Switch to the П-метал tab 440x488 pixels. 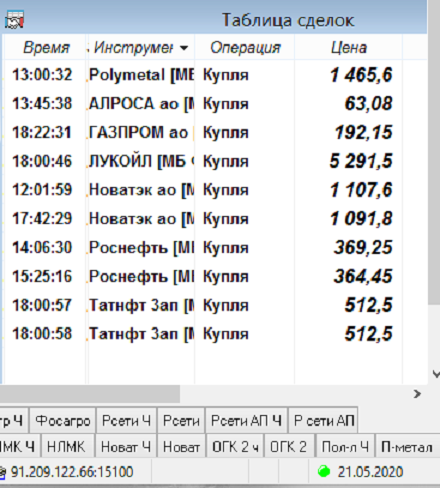coord(407,447)
